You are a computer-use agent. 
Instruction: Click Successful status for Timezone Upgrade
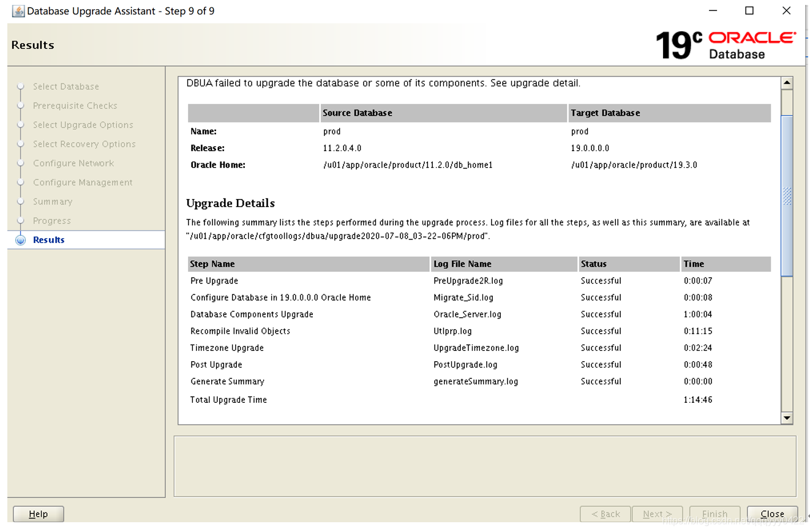(601, 348)
